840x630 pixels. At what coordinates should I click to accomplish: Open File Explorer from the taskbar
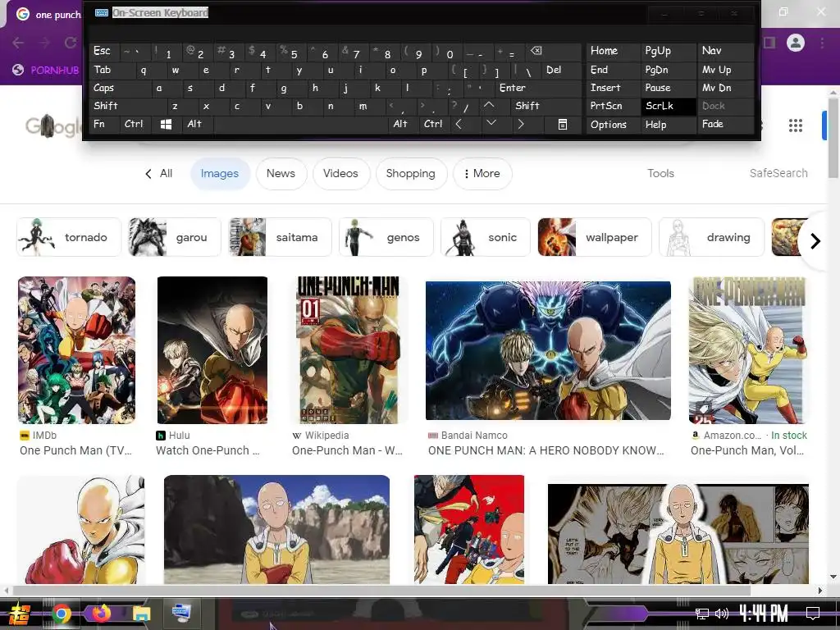click(142, 614)
